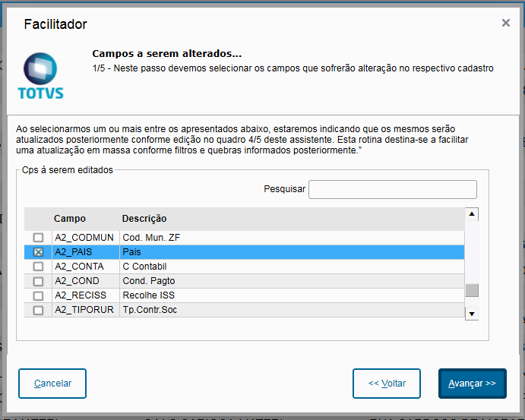Click the Cancelar button
This screenshot has width=525, height=420.
click(52, 384)
